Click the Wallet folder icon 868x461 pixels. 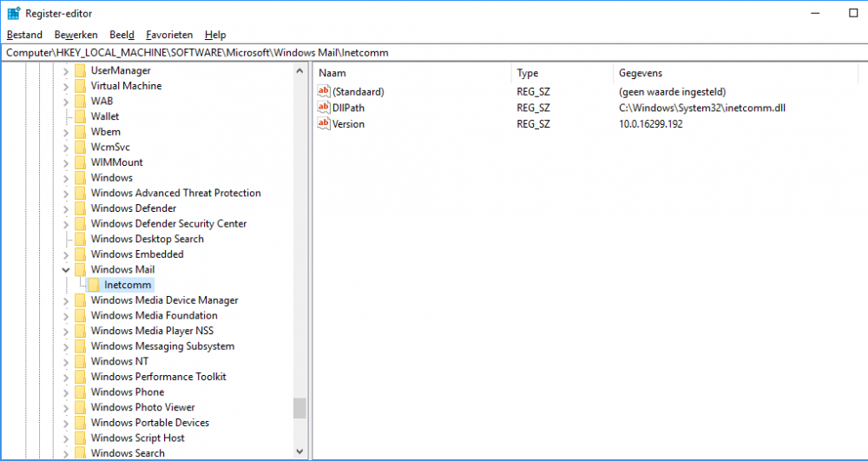coord(80,116)
